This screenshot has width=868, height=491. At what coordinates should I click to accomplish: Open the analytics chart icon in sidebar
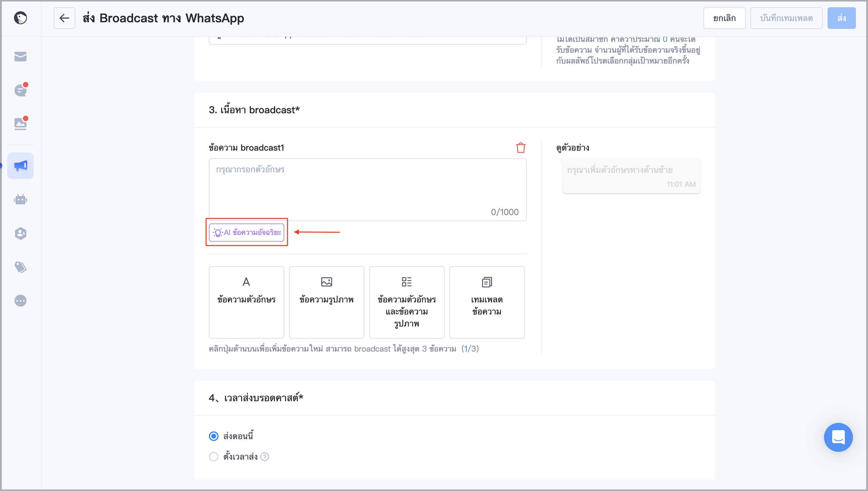click(x=20, y=124)
